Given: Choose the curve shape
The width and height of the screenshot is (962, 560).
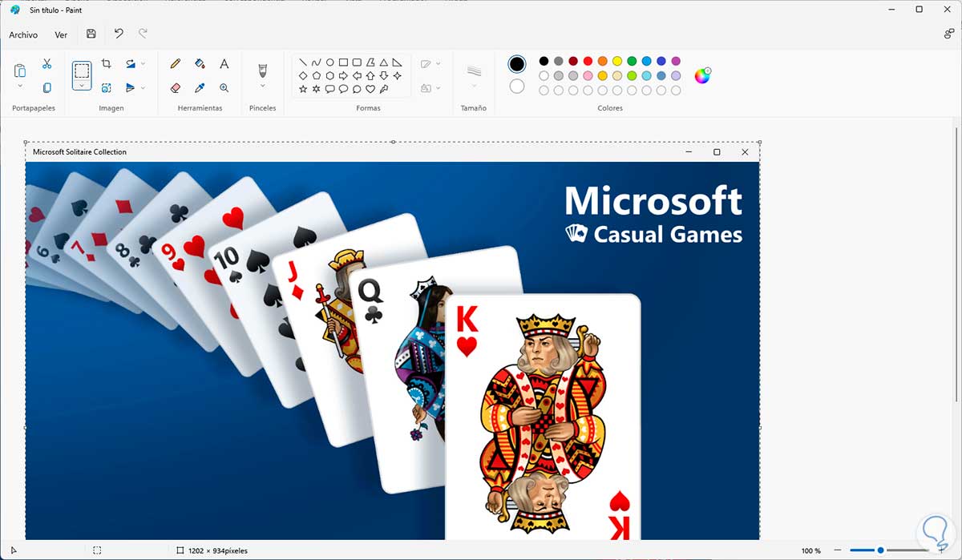Looking at the screenshot, I should click(317, 62).
